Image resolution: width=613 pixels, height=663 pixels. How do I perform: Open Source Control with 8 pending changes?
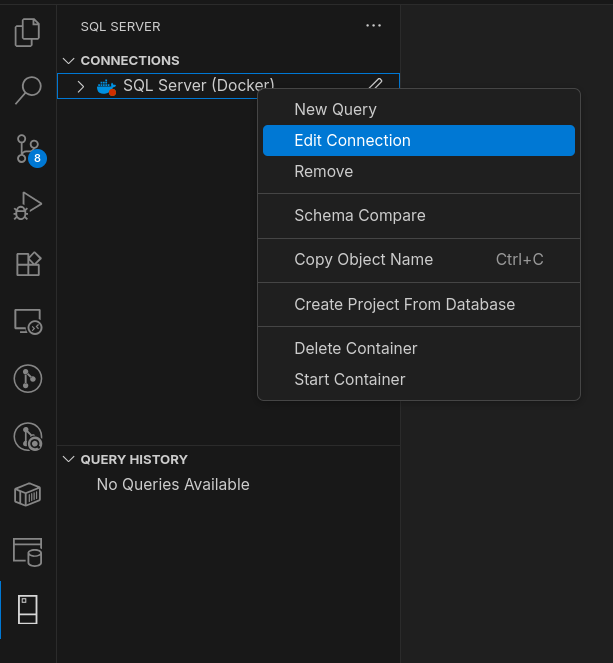click(x=28, y=148)
